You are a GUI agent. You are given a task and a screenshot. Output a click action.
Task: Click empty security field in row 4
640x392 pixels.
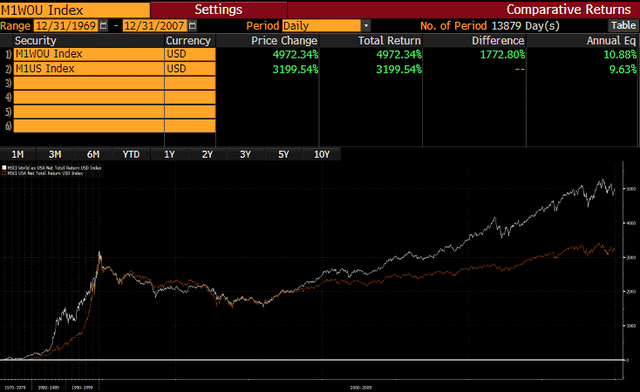[x=89, y=97]
